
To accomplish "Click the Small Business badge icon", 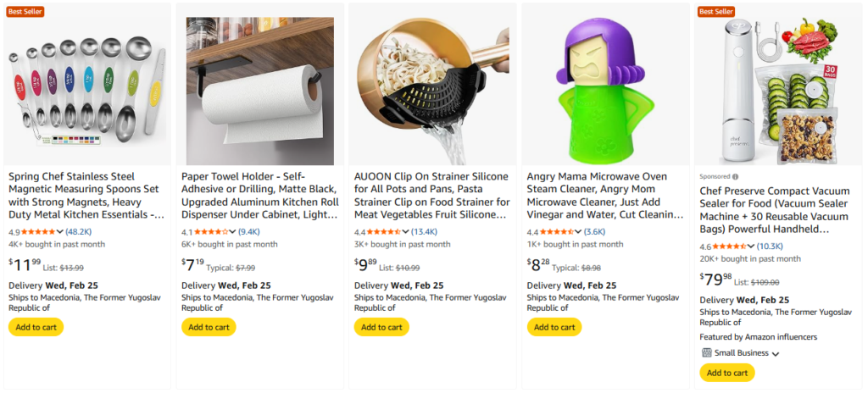I will 707,352.
